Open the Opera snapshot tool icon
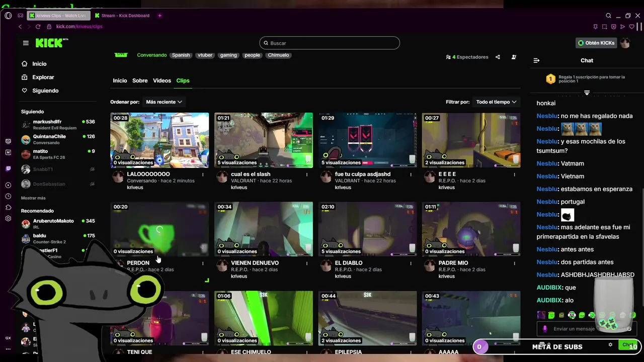This screenshot has height=362, width=644. pos(604,27)
